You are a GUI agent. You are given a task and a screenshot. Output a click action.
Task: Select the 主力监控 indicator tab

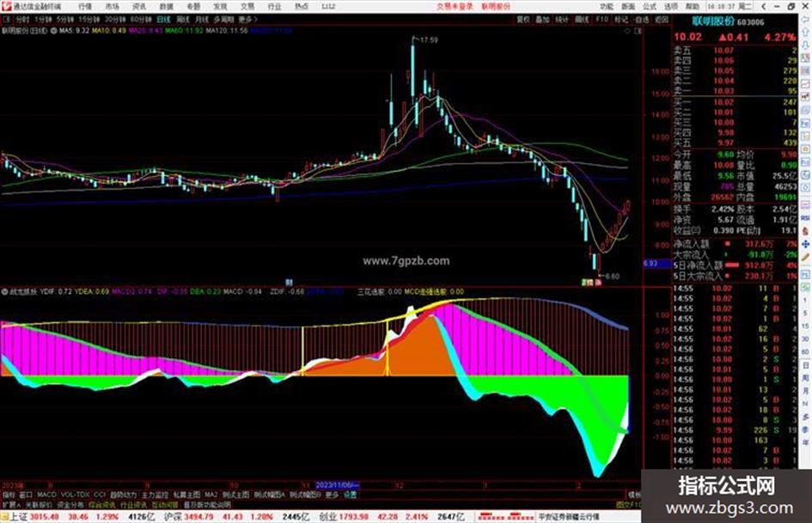[x=155, y=495]
